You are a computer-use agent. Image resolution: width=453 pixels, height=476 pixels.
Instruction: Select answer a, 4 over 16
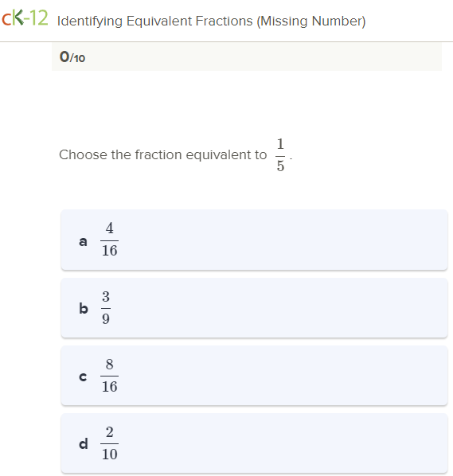pyautogui.click(x=254, y=240)
